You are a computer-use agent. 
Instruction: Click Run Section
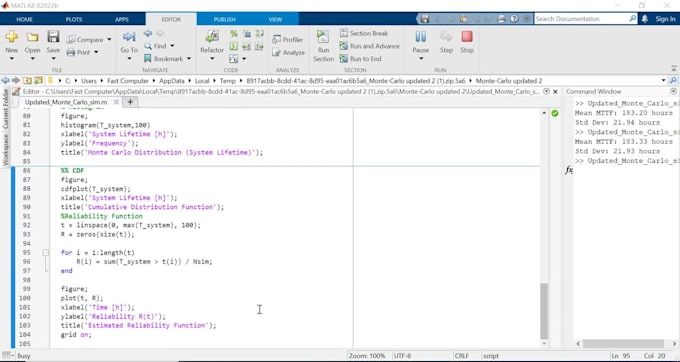pyautogui.click(x=324, y=46)
